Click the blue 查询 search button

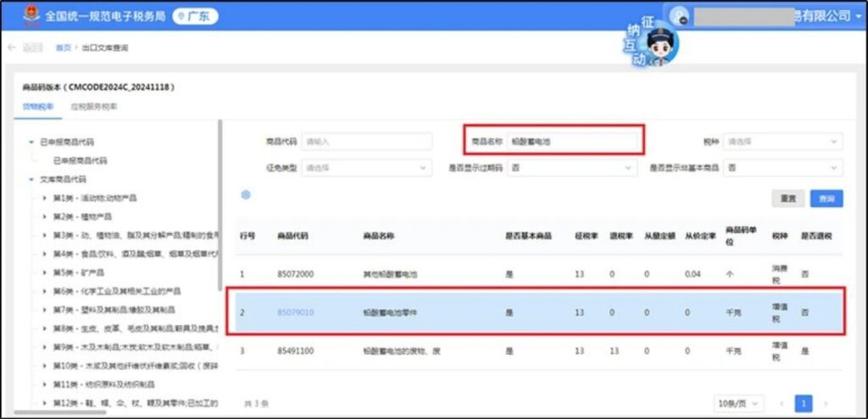826,198
